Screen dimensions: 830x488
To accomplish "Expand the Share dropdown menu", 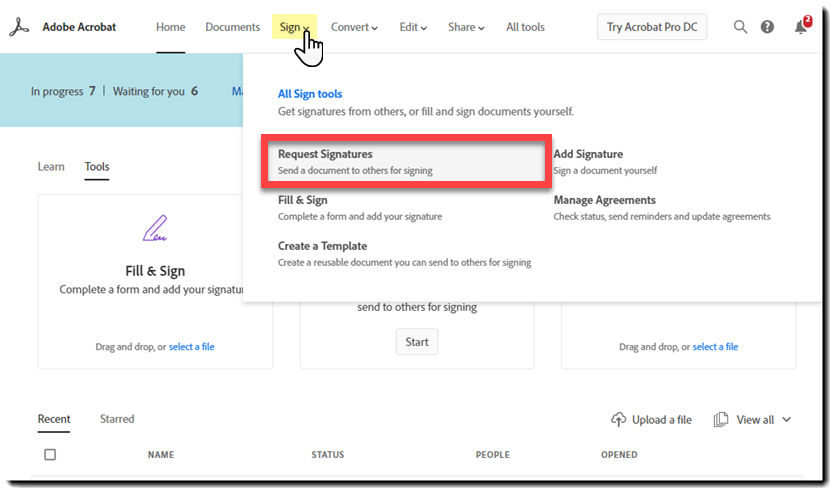I will click(466, 27).
